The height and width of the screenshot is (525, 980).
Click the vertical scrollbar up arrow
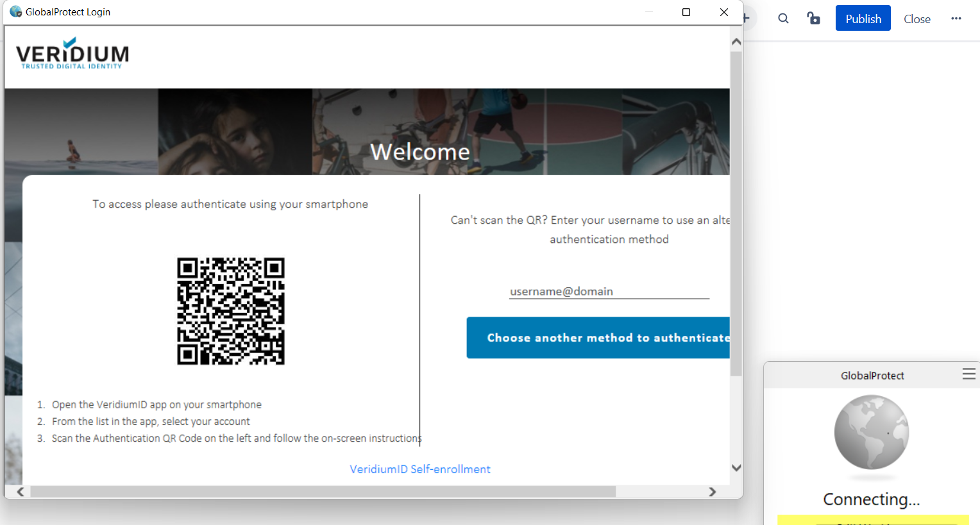pyautogui.click(x=736, y=42)
